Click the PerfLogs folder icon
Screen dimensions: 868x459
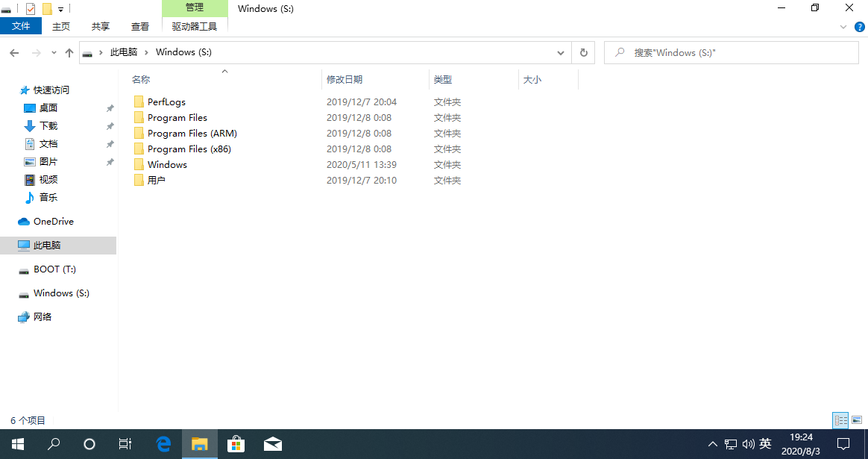pyautogui.click(x=139, y=102)
